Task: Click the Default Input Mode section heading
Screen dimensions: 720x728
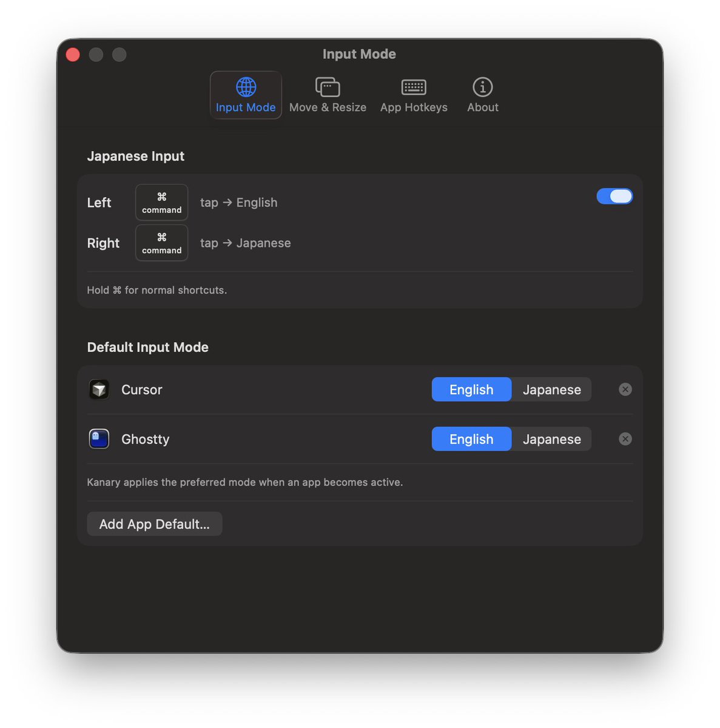Action: point(148,347)
